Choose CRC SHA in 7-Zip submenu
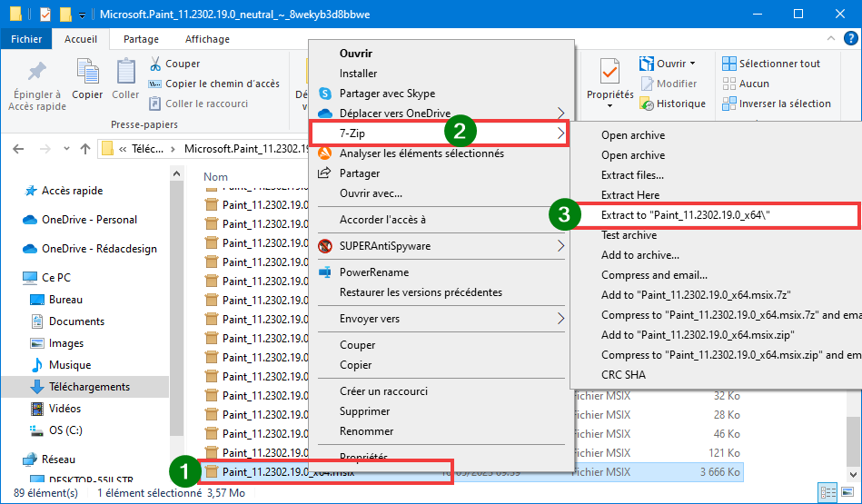Screen dimensions: 862x504 click(x=717, y=375)
